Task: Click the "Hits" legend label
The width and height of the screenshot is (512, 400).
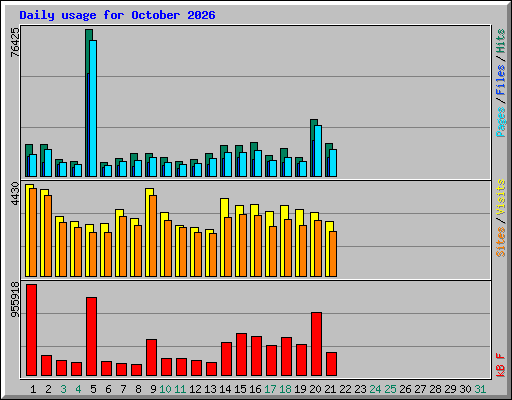Action: [x=501, y=41]
